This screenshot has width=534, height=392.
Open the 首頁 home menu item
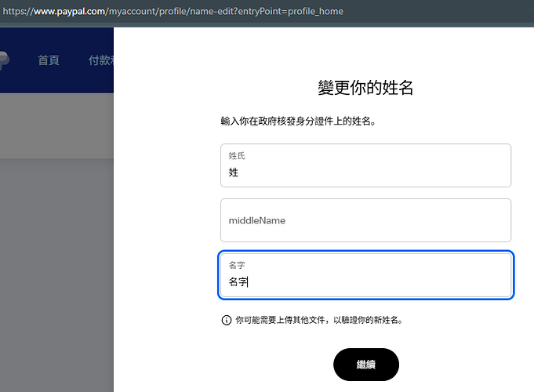click(x=49, y=60)
